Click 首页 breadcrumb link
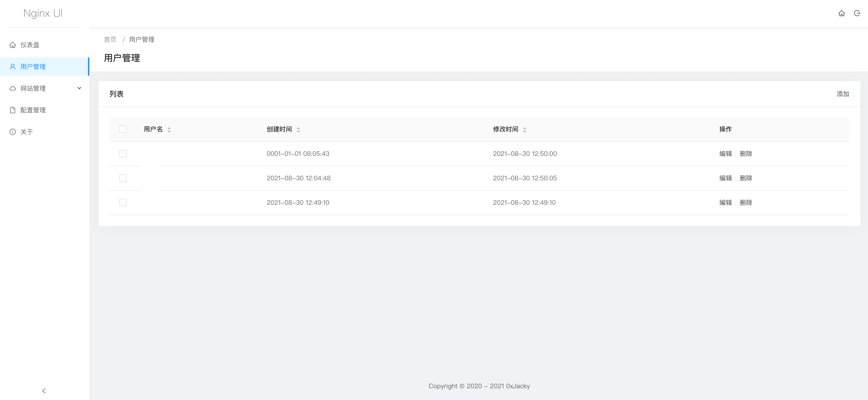The image size is (868, 400). [x=110, y=39]
